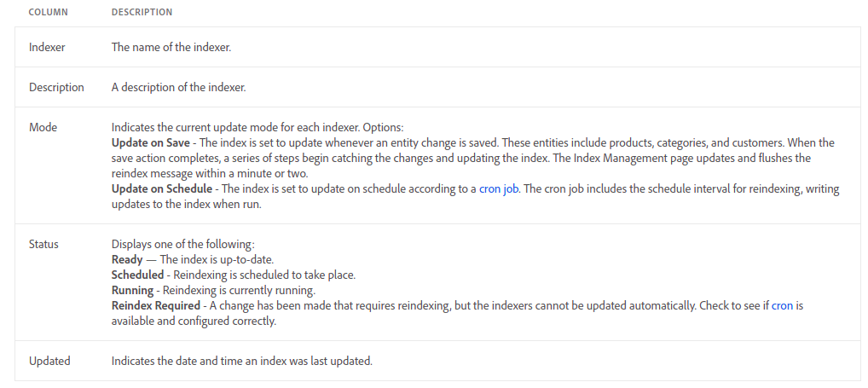Screen dimensions: 868x388
Task: Click the bold Scheduled status term
Action: pyautogui.click(x=137, y=275)
